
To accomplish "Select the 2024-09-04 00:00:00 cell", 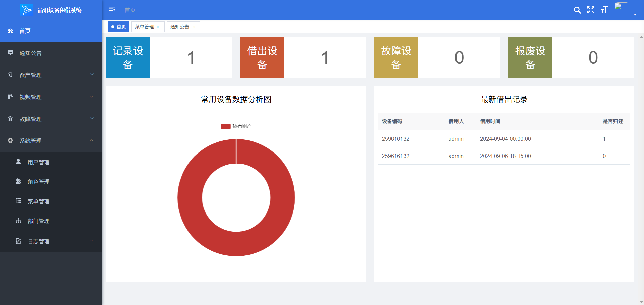I will pyautogui.click(x=505, y=139).
